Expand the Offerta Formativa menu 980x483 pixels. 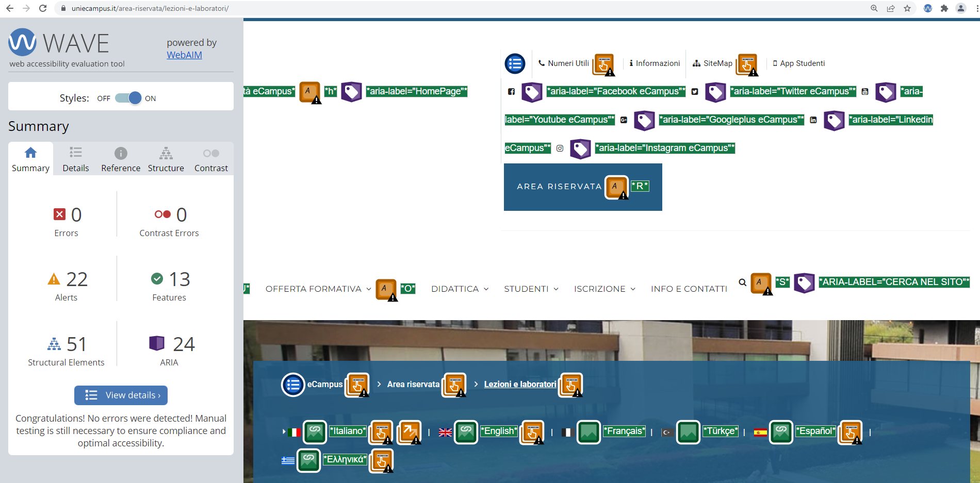pyautogui.click(x=318, y=289)
